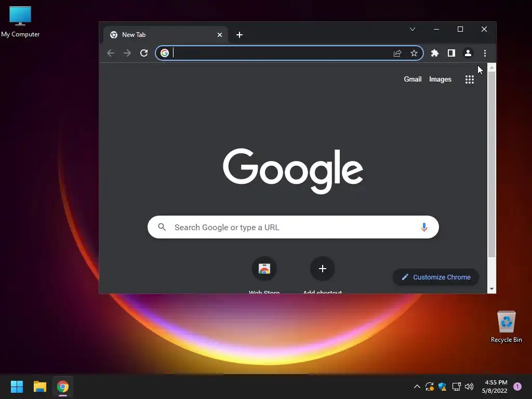Image resolution: width=532 pixels, height=399 pixels.
Task: Click the scrollbar down arrow
Action: click(x=491, y=289)
